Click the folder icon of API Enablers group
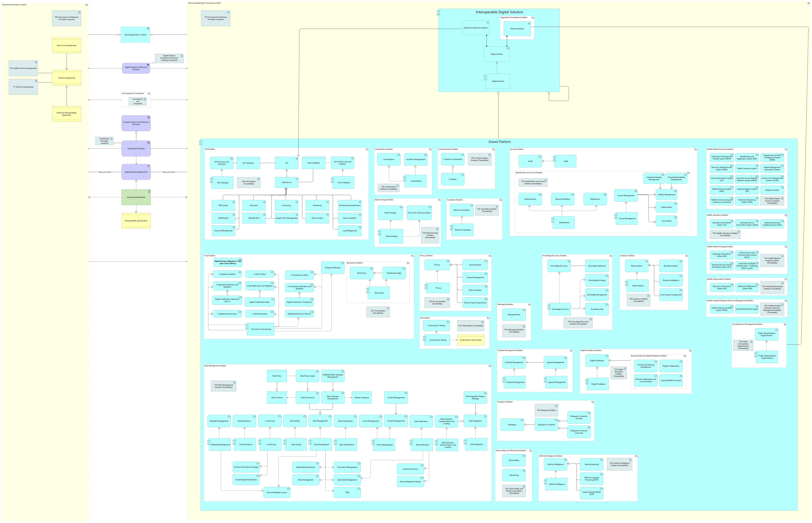Image resolution: width=812 pixels, height=523 pixels. point(367,149)
